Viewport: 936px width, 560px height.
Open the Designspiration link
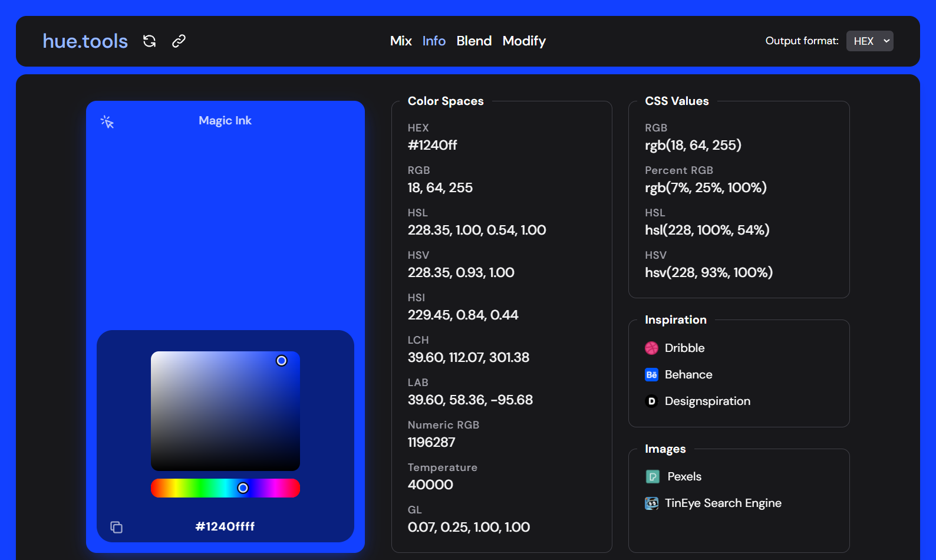pos(707,401)
